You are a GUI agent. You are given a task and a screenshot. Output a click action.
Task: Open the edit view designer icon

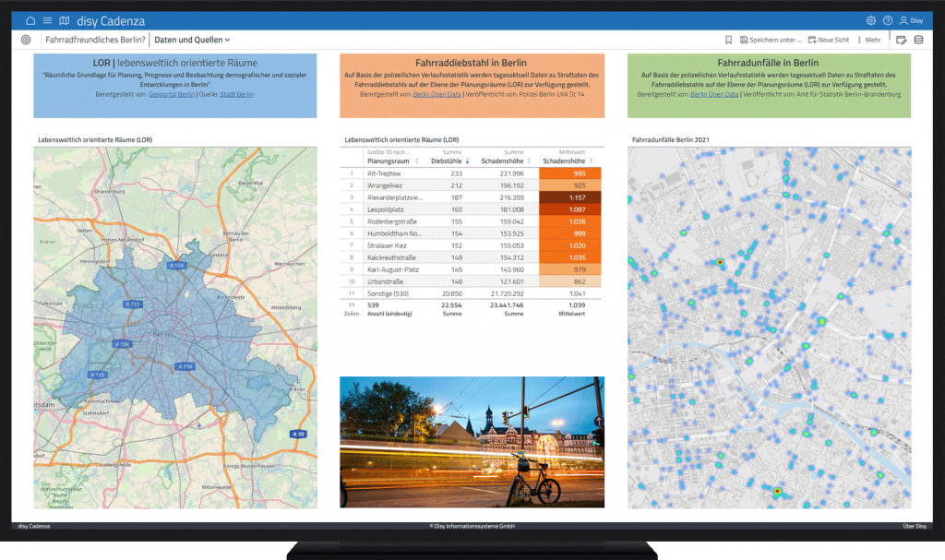tap(902, 40)
